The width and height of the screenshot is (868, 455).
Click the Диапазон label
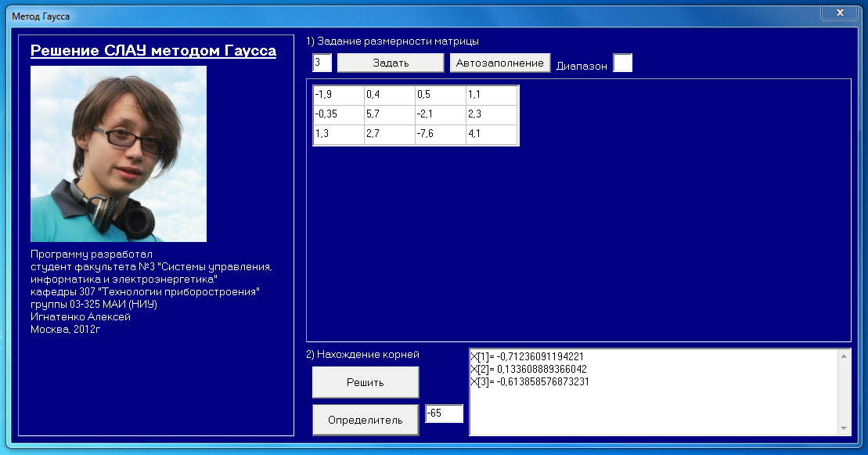[582, 66]
